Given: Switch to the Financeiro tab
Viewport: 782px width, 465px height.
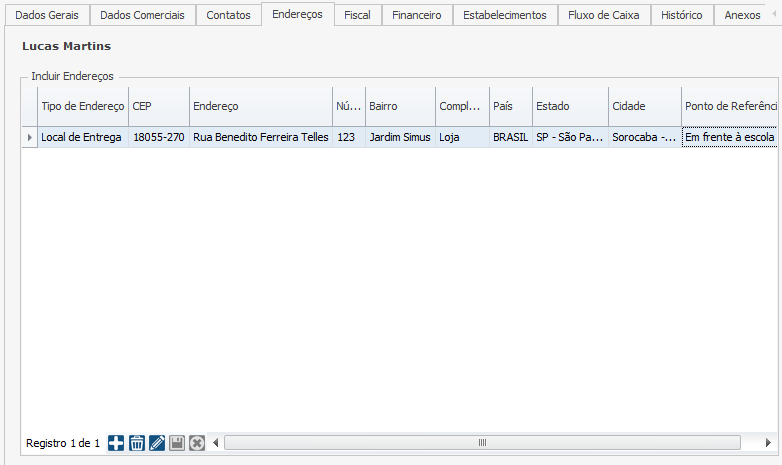Looking at the screenshot, I should 416,15.
